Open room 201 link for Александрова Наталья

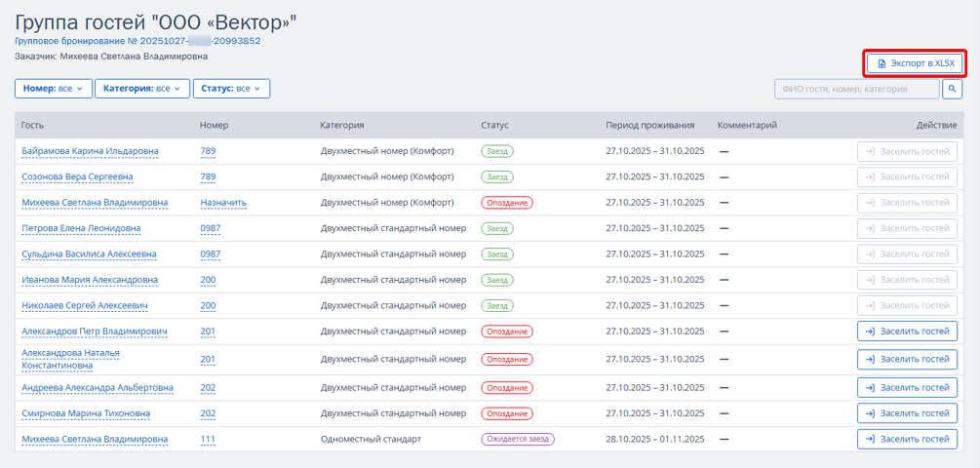(208, 359)
